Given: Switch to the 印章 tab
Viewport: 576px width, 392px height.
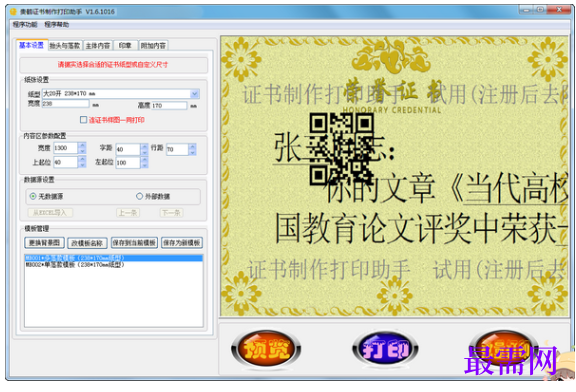Looking at the screenshot, I should [125, 46].
